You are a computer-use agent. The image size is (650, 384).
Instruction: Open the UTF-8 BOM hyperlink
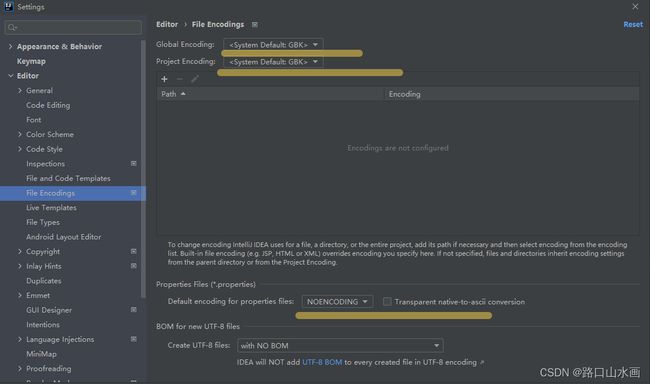322,362
